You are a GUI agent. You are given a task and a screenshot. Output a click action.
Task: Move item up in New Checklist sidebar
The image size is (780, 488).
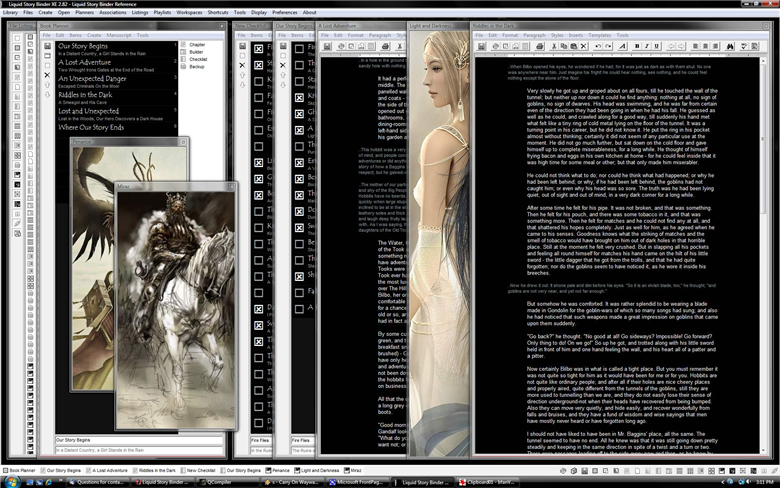[x=242, y=75]
